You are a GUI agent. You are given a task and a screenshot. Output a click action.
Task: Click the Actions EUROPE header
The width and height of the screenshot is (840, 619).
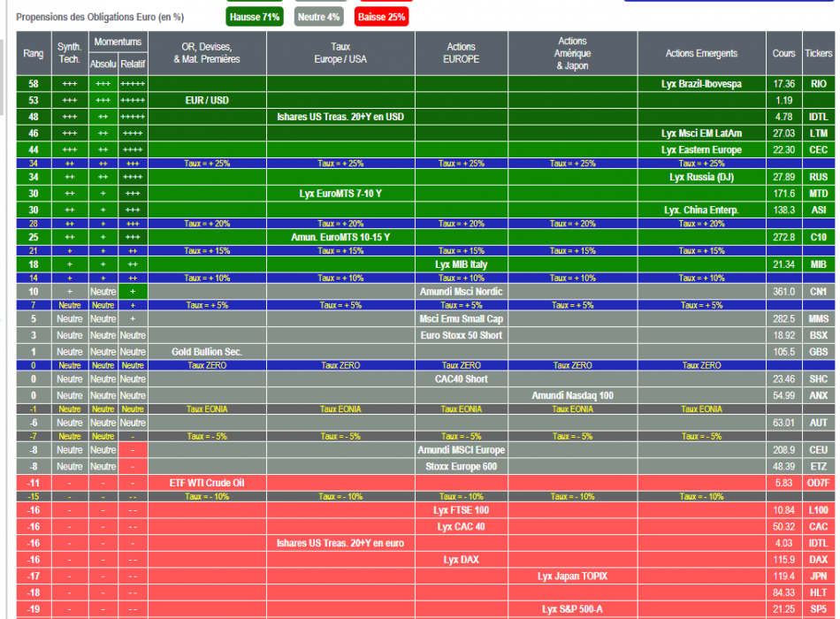462,53
